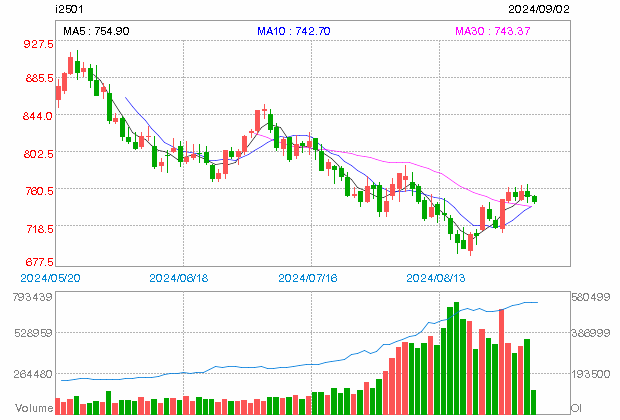Click the 2024/09/02 date at top right
620x420 pixels.
tap(539, 9)
